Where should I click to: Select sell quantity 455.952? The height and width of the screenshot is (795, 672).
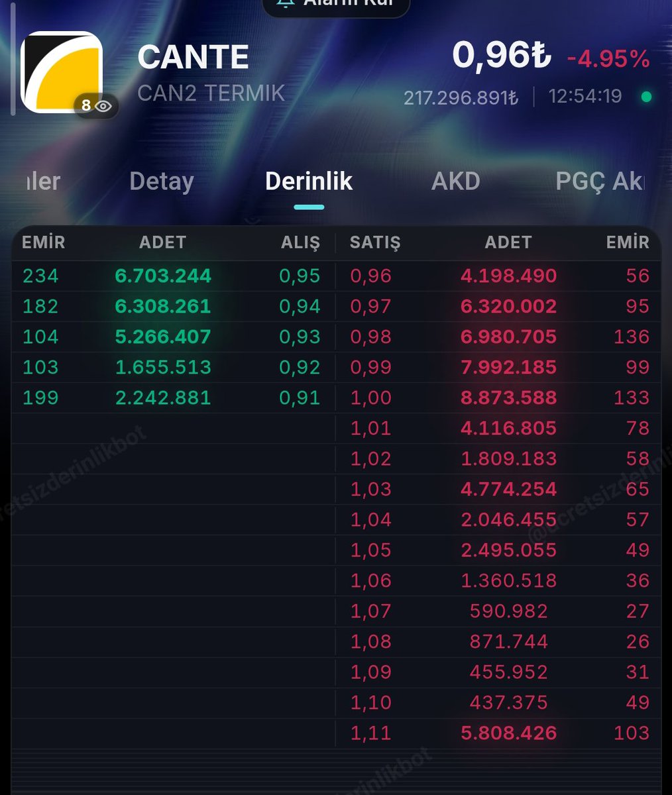pyautogui.click(x=509, y=672)
